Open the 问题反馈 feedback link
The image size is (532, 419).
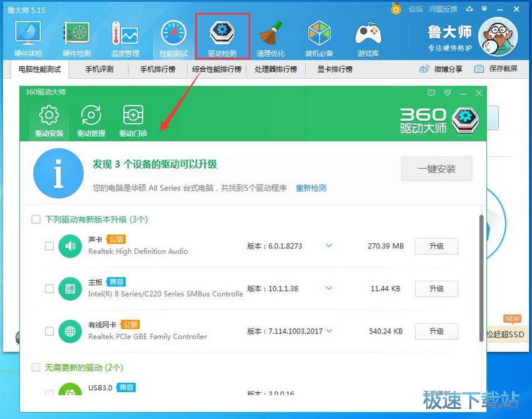443,9
